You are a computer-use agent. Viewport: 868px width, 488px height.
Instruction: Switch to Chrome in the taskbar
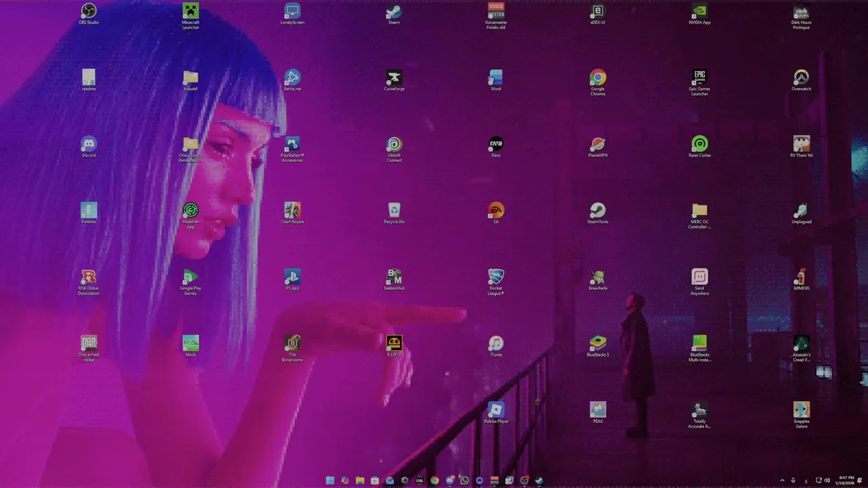(434, 481)
